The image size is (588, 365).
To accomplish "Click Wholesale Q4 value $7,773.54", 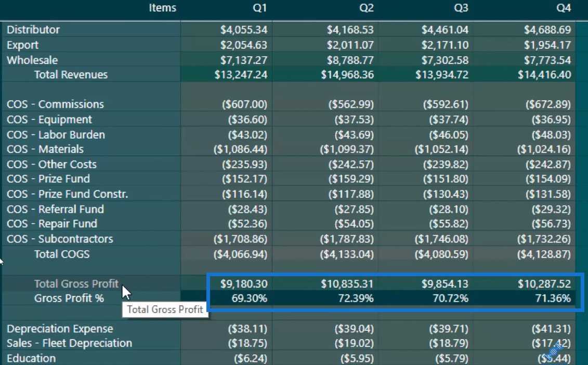I will pos(547,60).
